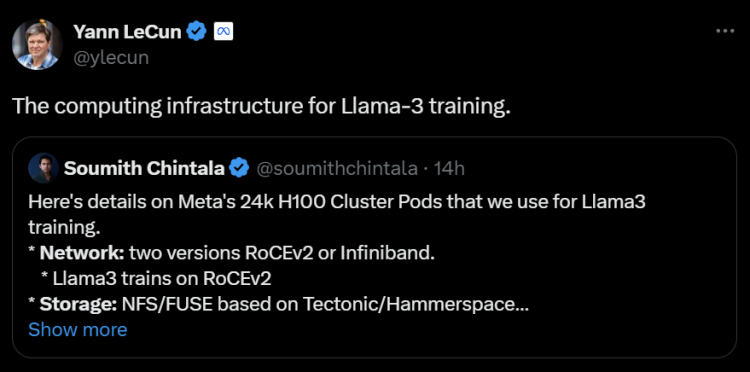Open Soumith Chintala's small avatar

click(x=44, y=168)
